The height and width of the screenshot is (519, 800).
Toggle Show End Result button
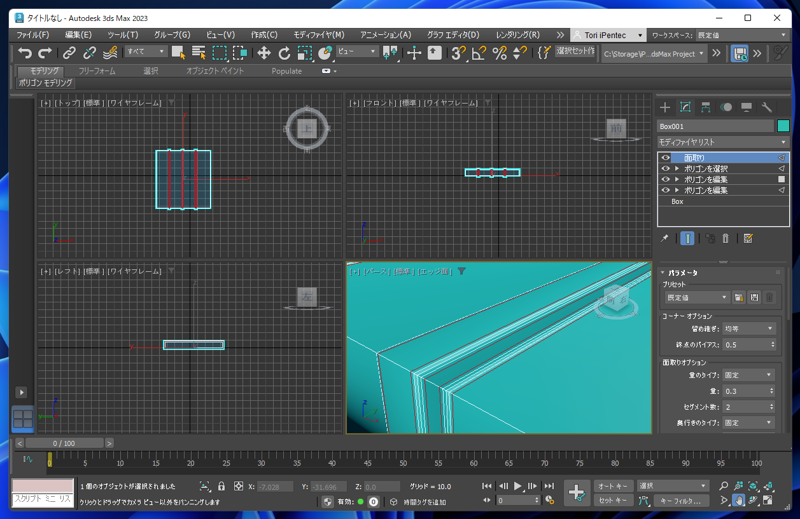(x=687, y=238)
